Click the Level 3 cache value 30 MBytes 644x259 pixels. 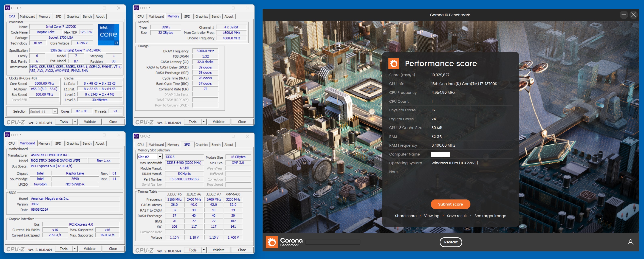(x=99, y=100)
